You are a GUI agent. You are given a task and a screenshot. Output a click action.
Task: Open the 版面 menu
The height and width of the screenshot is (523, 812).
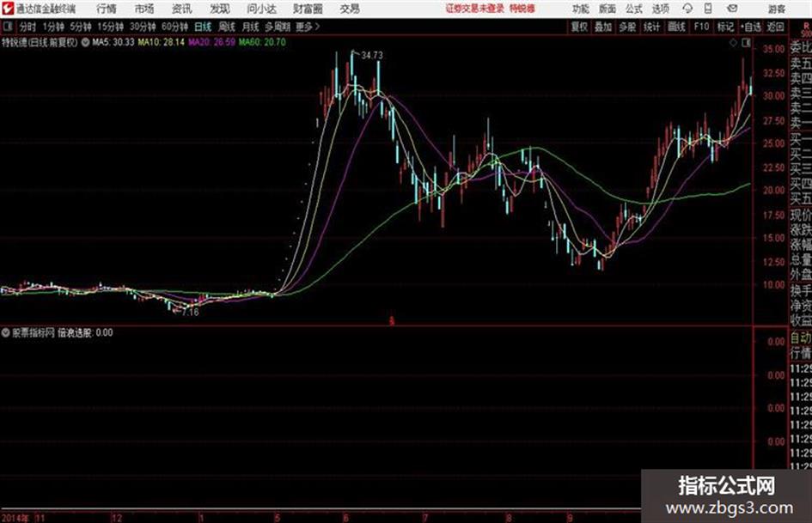607,9
